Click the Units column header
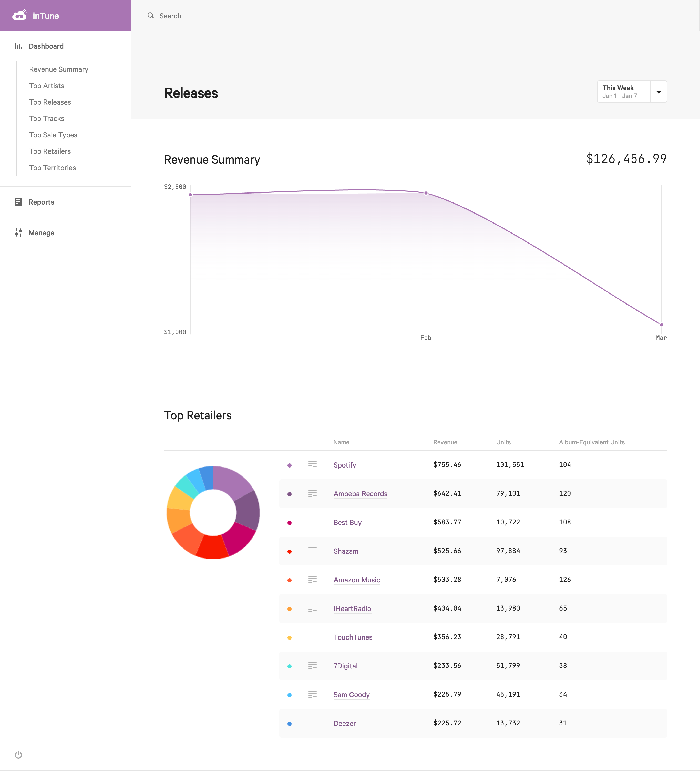Image resolution: width=700 pixels, height=771 pixels. [x=503, y=442]
